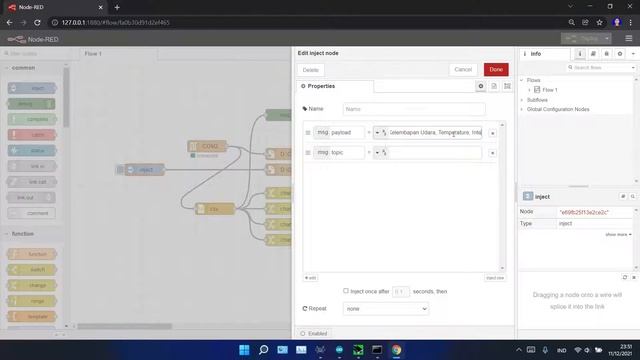640x360 pixels.
Task: Open node appearance icon tab
Action: [x=507, y=86]
